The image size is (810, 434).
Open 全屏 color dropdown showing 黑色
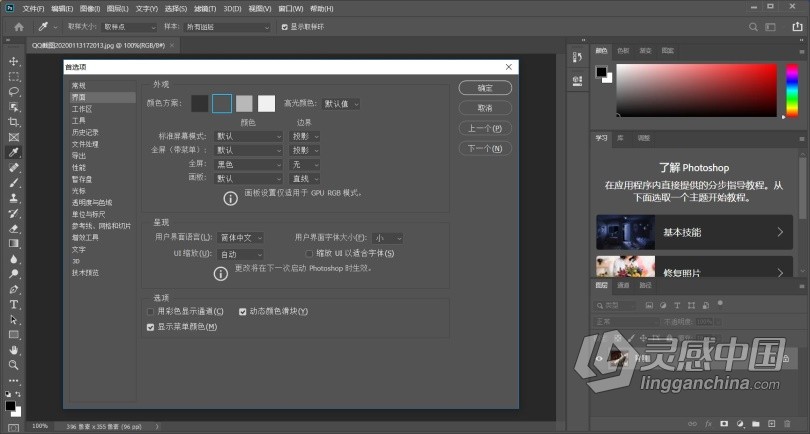pyautogui.click(x=248, y=164)
